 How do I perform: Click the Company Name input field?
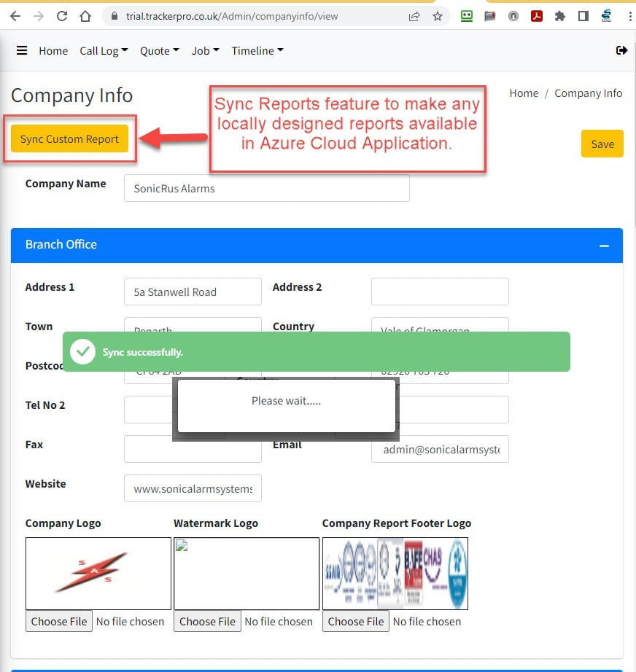266,188
